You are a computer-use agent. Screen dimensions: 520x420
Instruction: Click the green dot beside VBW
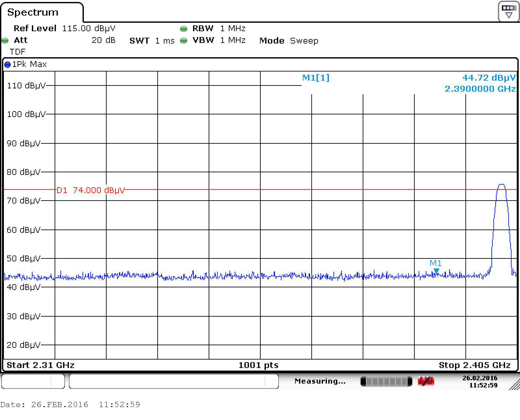pos(184,41)
